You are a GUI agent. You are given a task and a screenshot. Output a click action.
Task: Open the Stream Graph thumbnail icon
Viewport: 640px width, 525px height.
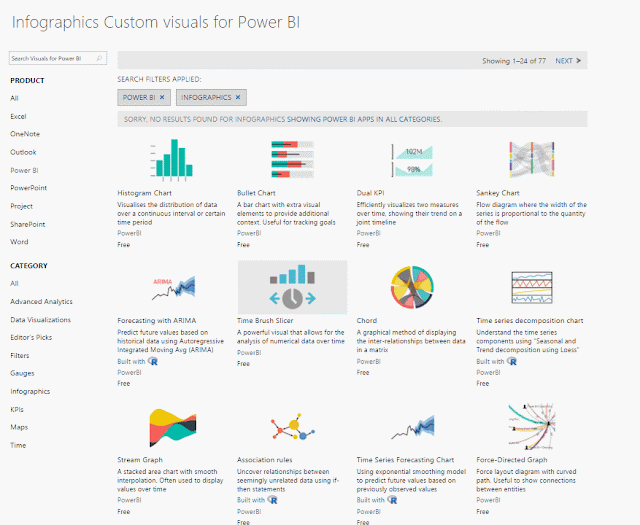click(173, 427)
